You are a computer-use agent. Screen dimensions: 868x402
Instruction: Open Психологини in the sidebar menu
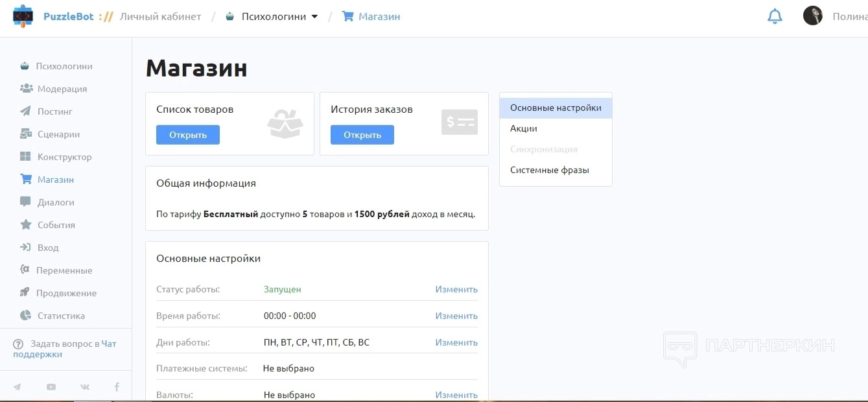[x=64, y=66]
